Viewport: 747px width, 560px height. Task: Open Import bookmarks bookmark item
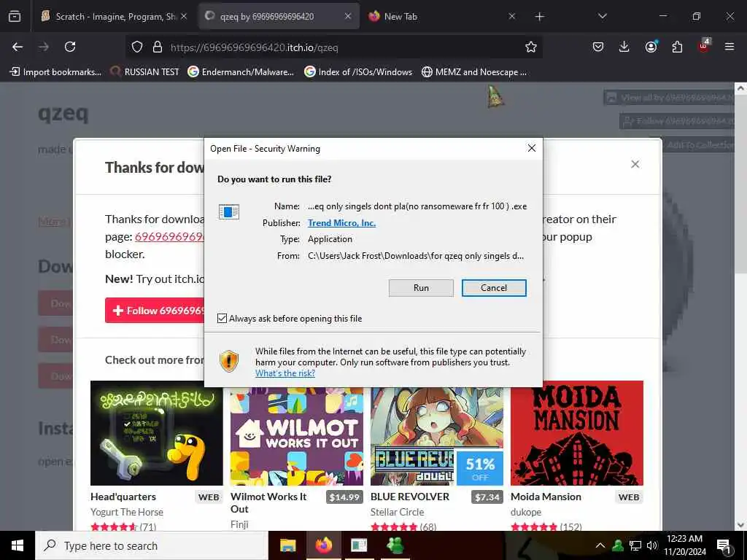[x=55, y=72]
